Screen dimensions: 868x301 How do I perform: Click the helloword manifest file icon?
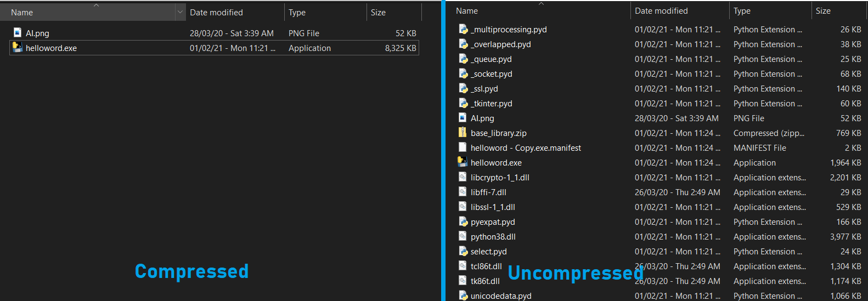[463, 147]
